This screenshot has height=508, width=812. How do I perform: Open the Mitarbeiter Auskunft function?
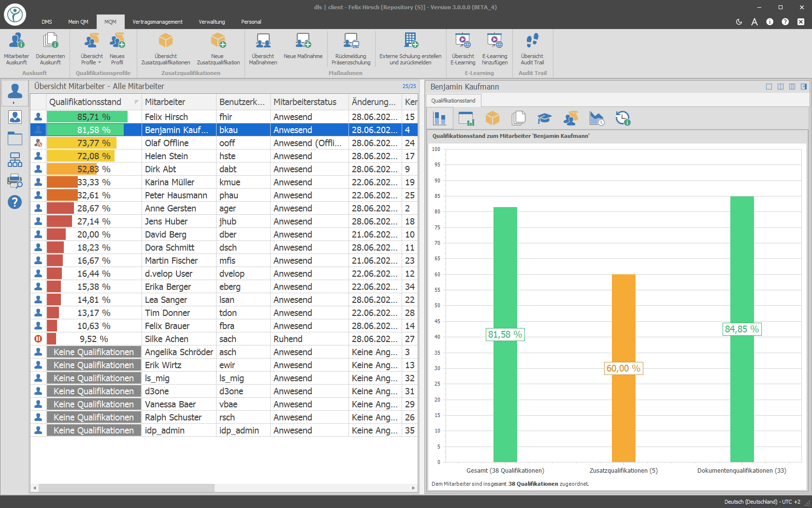16,48
